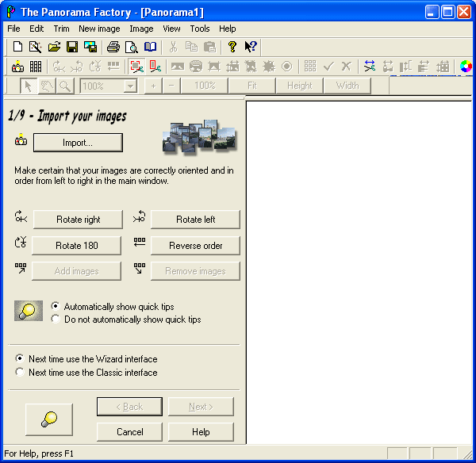
Task: Click the Add images button
Action: click(76, 271)
